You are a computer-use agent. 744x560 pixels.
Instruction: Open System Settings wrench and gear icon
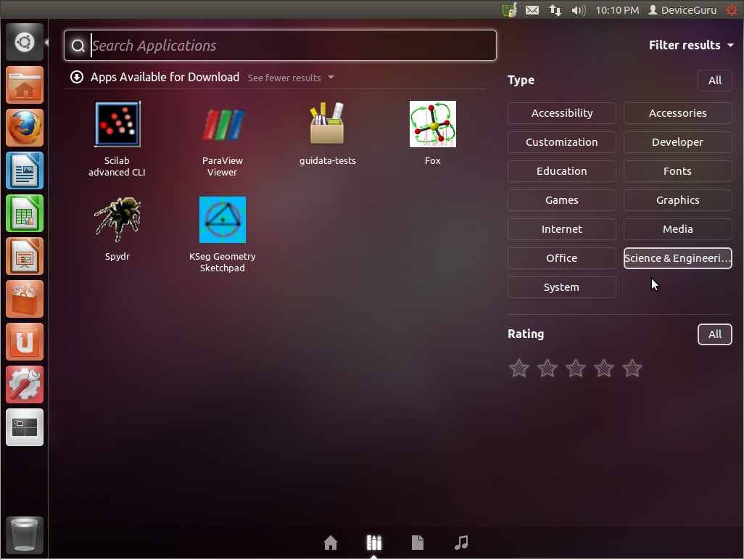[x=25, y=384]
